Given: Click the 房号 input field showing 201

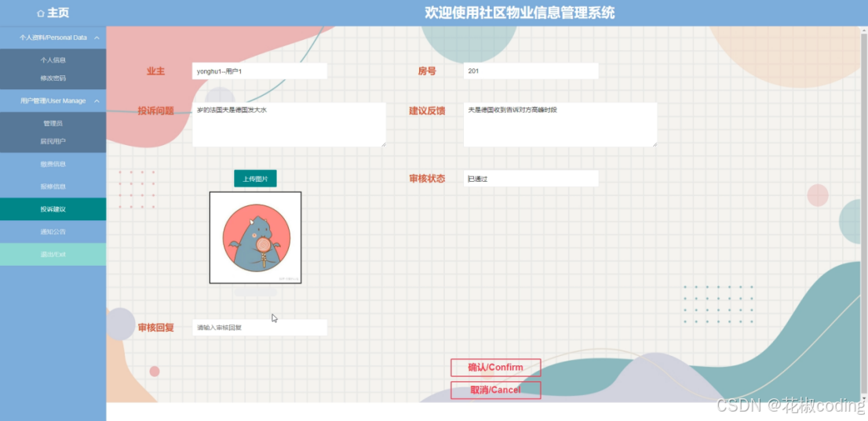Looking at the screenshot, I should point(531,71).
